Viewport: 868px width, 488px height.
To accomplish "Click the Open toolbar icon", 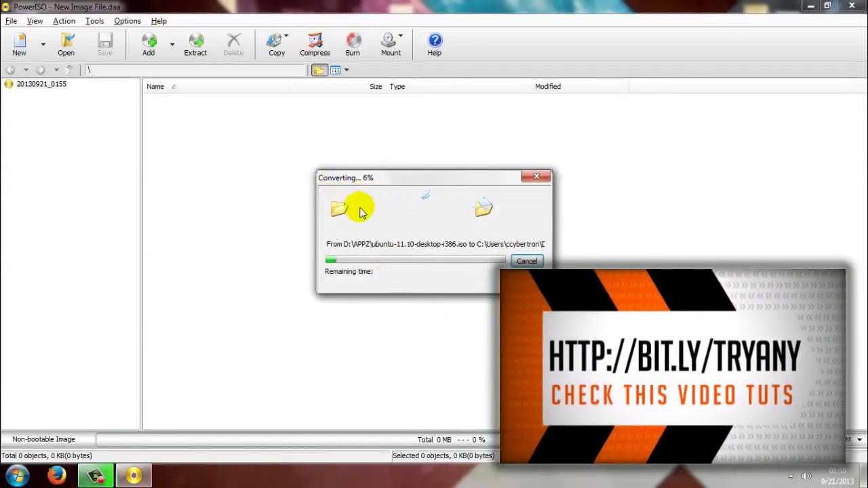I will point(66,45).
